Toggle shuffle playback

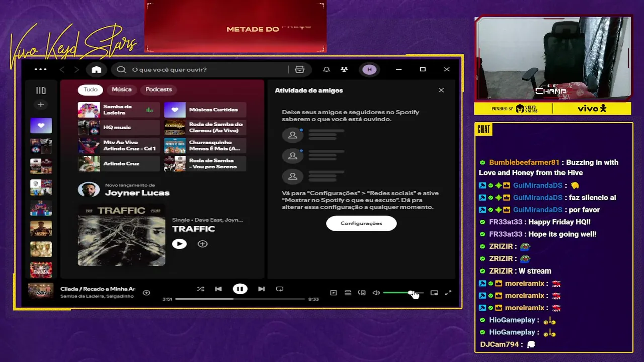coord(201,289)
